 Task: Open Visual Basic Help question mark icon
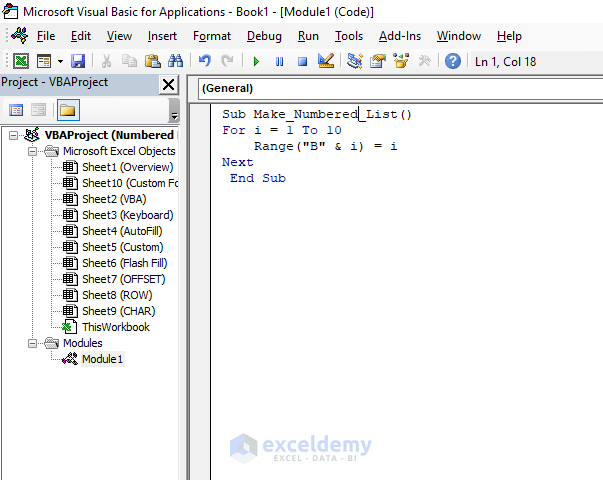(453, 61)
